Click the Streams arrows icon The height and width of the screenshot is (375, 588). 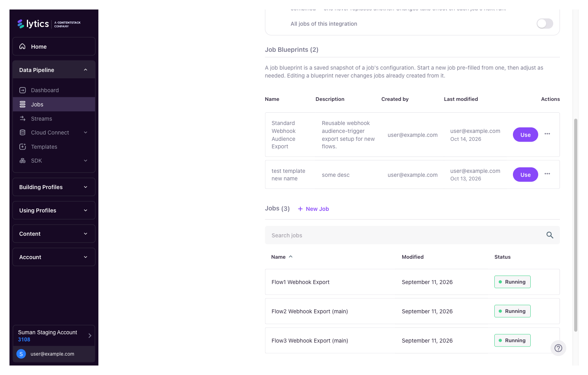coord(23,119)
